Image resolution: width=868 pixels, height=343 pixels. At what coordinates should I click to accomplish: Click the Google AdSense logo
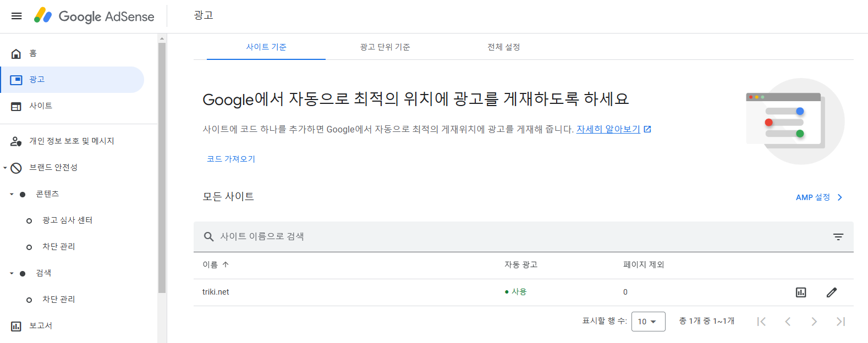(94, 16)
